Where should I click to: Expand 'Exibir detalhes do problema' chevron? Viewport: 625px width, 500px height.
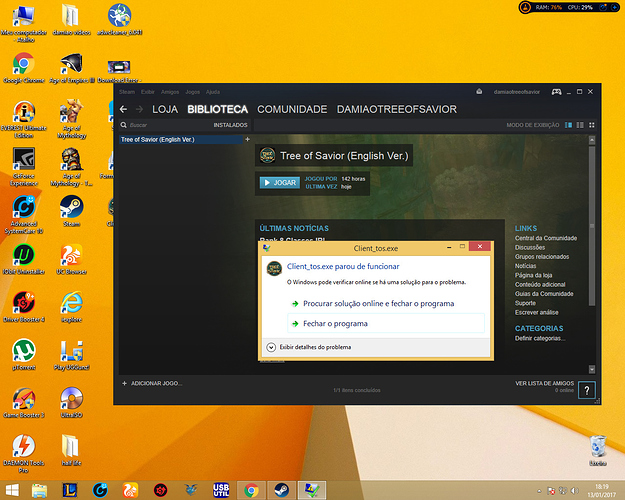coord(271,347)
